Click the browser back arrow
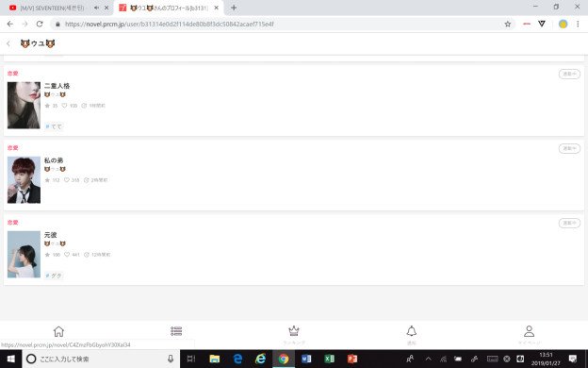Viewport: 588px width, 368px height. pyautogui.click(x=10, y=24)
